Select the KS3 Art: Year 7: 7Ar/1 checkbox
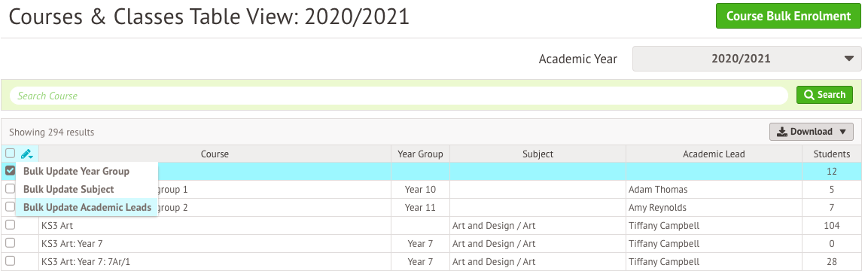Image resolution: width=868 pixels, height=271 pixels. coord(10,261)
